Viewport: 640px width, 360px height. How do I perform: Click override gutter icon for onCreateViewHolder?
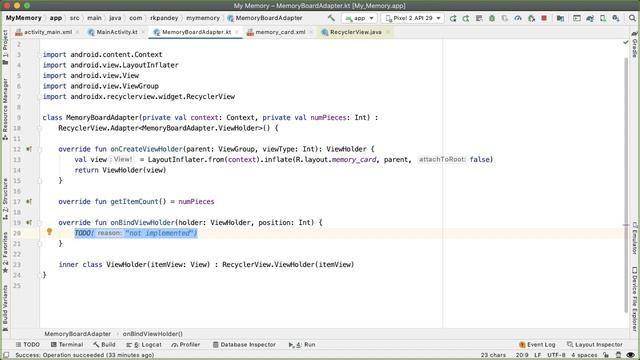coord(29,149)
